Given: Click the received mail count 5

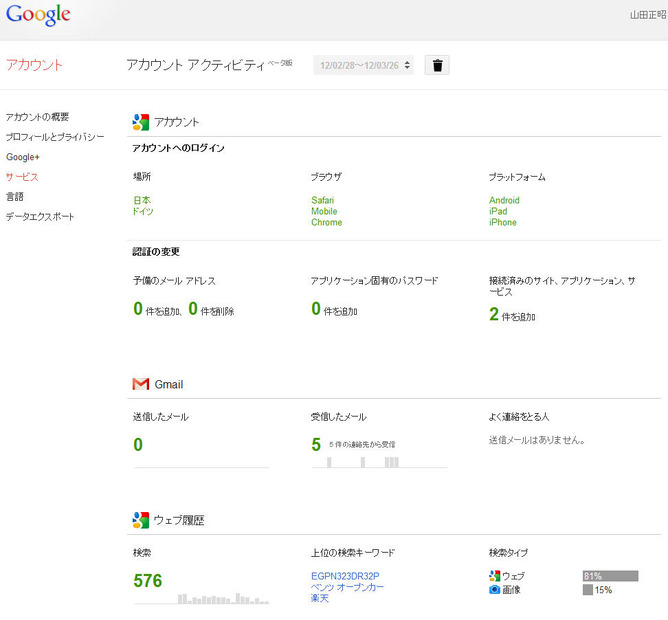Looking at the screenshot, I should pos(316,444).
